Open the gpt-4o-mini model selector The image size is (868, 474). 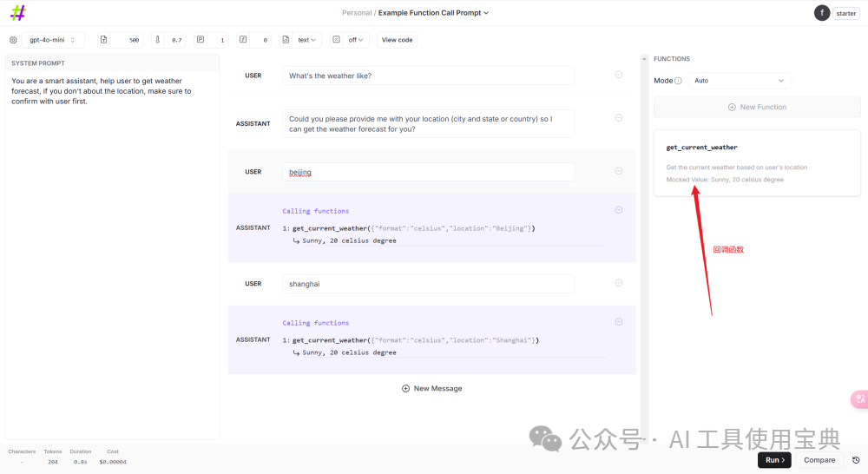pos(52,40)
